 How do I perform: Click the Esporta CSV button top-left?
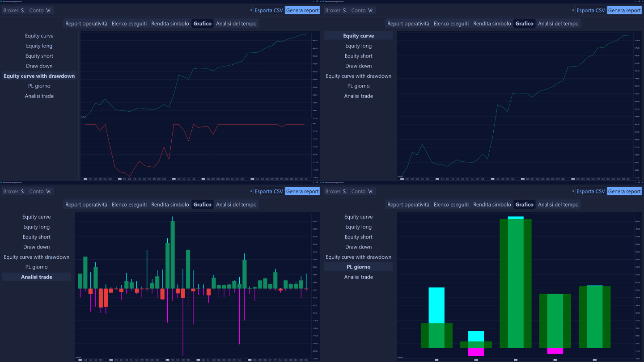click(268, 10)
